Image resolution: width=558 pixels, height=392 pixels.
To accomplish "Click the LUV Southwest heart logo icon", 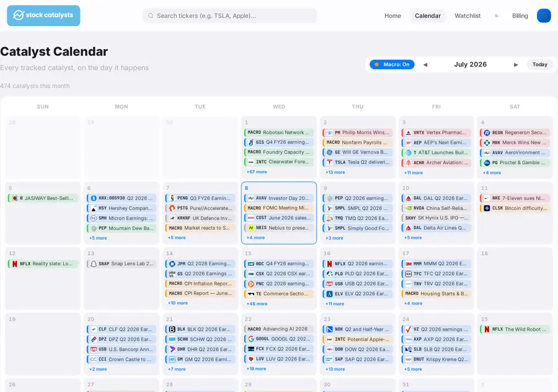I will (x=251, y=359).
